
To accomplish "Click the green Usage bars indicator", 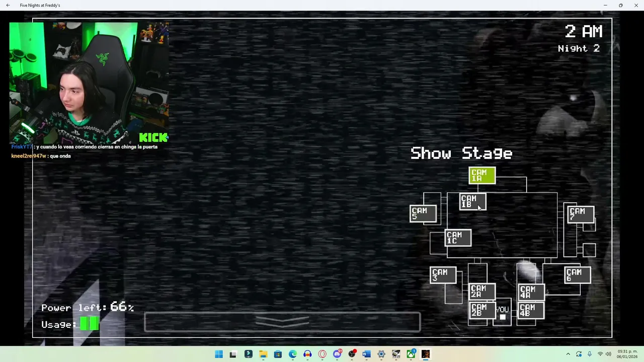I will 89,324.
